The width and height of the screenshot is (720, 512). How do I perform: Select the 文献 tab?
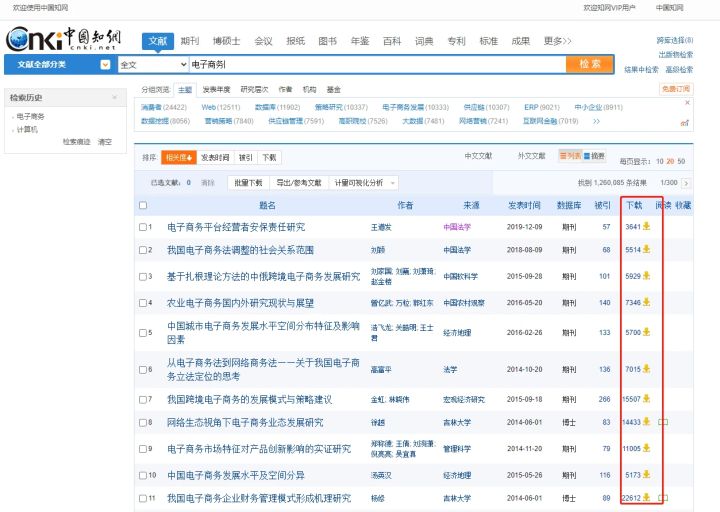[x=158, y=41]
